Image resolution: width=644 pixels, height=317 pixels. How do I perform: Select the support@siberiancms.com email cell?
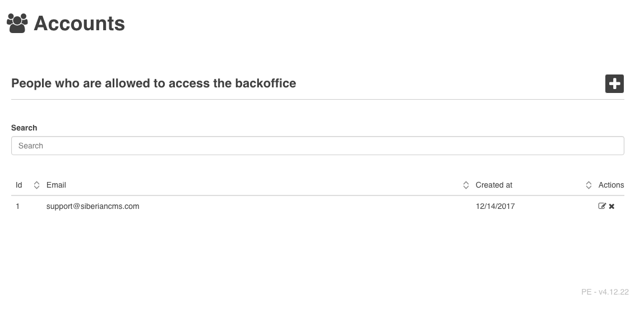click(92, 206)
